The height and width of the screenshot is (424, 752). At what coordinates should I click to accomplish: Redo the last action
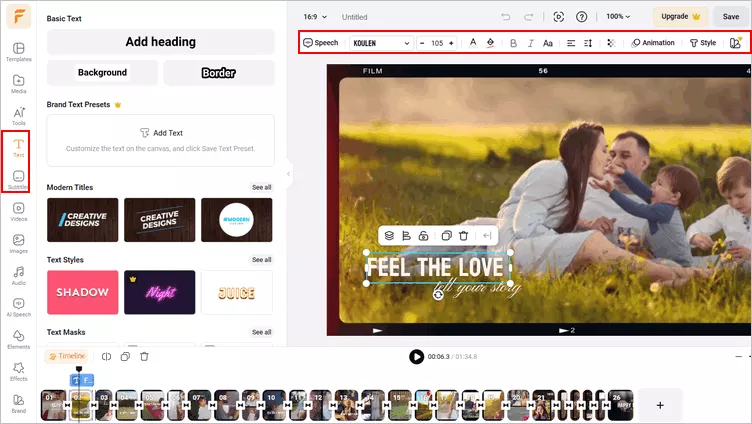point(529,17)
